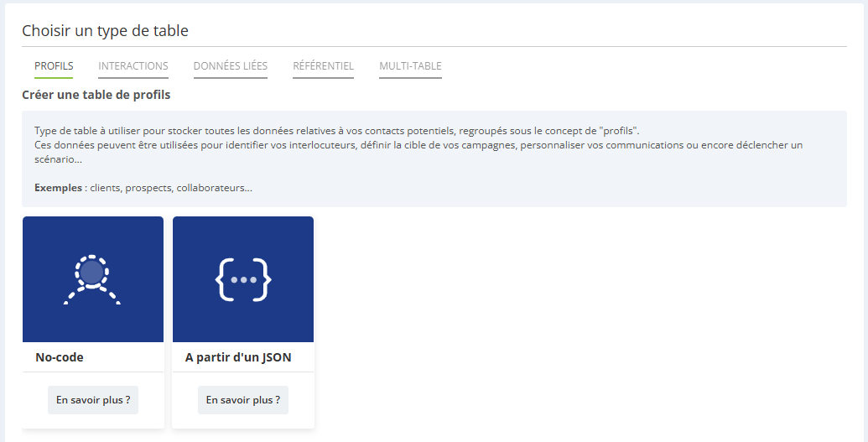Click the Créer une table de profils heading
Viewport: 868px width, 442px height.
[x=96, y=95]
